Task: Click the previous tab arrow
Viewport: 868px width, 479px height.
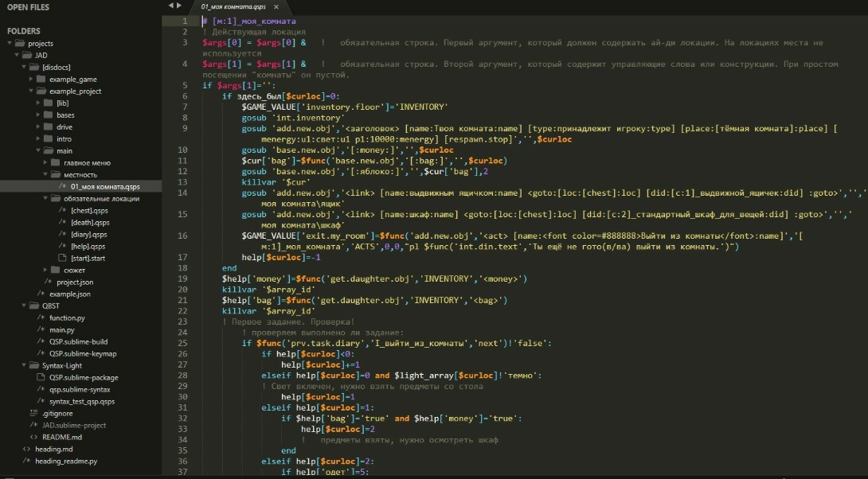Action: click(171, 6)
